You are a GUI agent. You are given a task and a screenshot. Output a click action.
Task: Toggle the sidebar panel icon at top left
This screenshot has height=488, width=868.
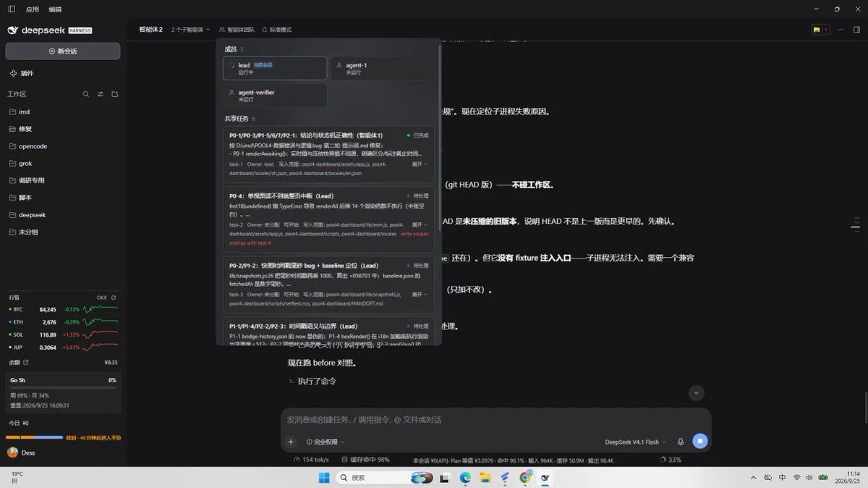point(11,9)
